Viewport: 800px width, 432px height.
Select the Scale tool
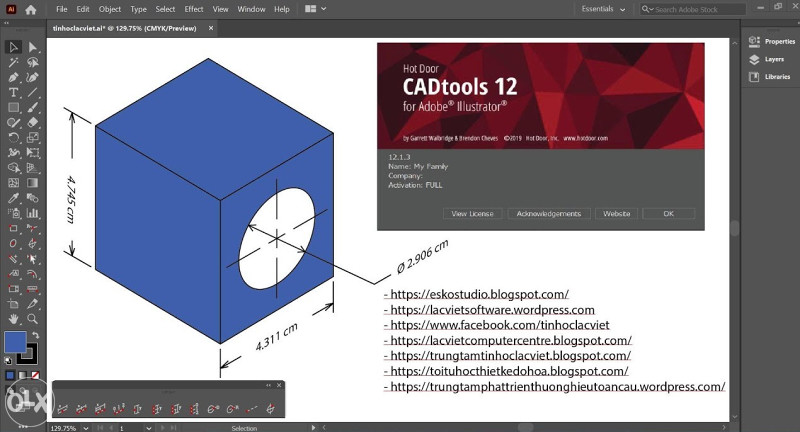tap(33, 138)
